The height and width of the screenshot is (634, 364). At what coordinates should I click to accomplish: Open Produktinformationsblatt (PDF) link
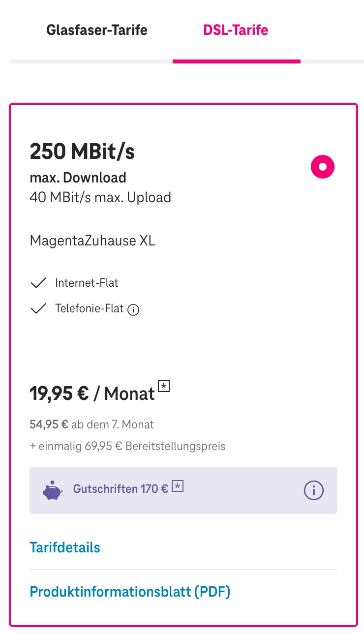(130, 591)
